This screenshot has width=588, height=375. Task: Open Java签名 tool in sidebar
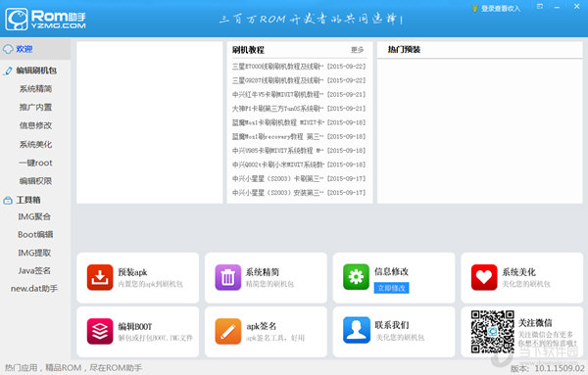tap(34, 270)
